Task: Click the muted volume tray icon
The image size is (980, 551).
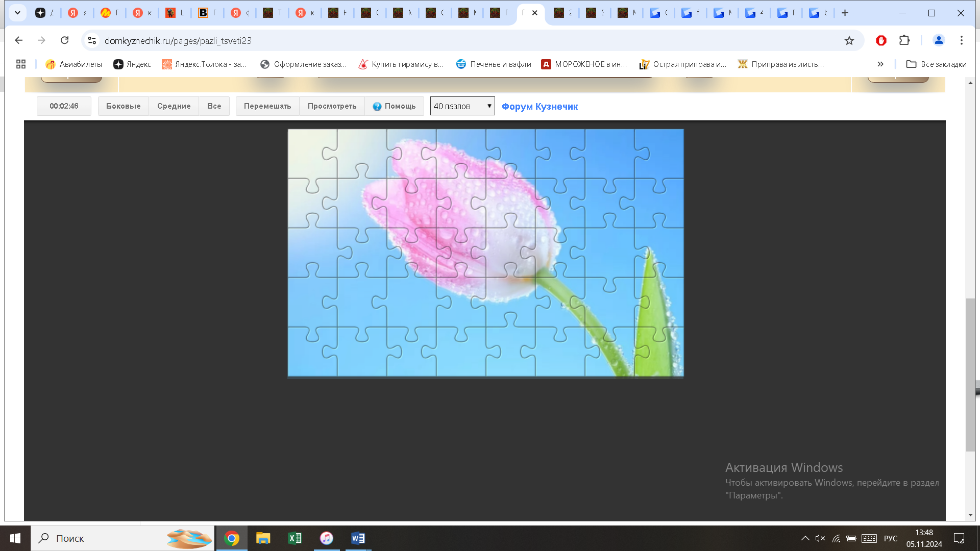Action: pos(820,538)
